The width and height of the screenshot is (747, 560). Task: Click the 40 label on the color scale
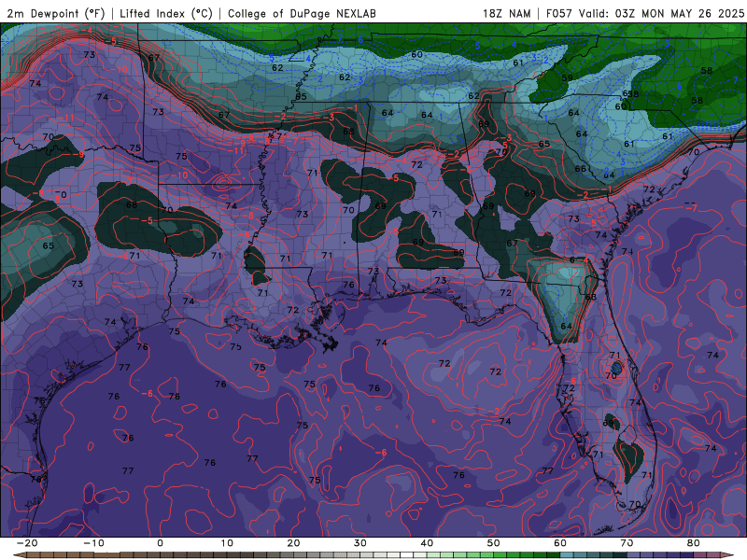(427, 543)
